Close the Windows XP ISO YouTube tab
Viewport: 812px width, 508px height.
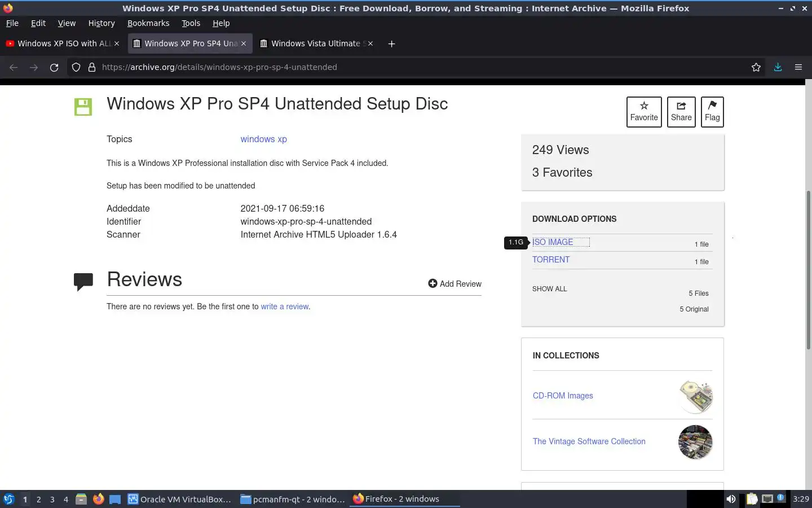click(x=117, y=43)
